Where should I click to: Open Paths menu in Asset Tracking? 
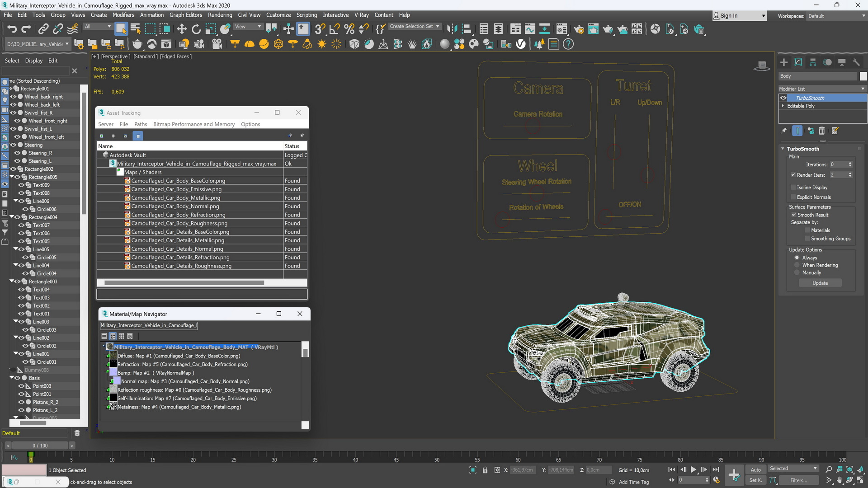140,124
